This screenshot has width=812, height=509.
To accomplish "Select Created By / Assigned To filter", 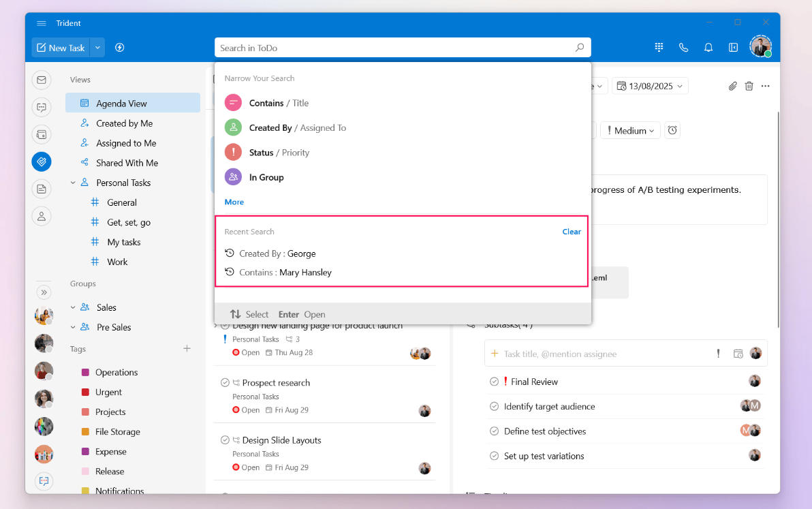I will pyautogui.click(x=403, y=128).
